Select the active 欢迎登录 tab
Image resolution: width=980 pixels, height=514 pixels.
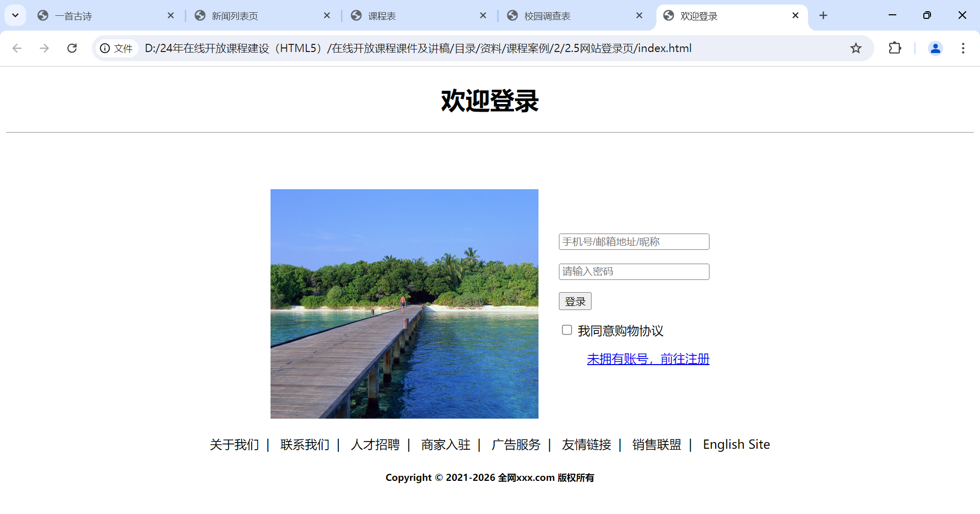[731, 16]
